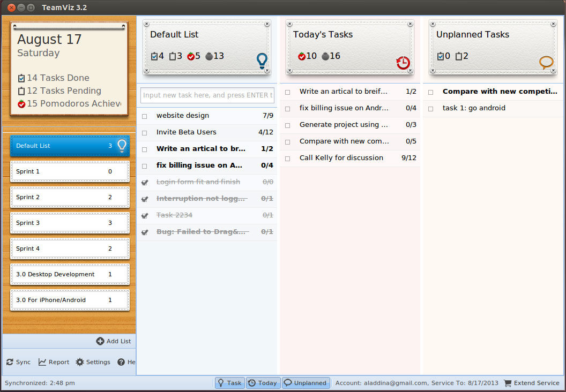
Task: Check fix billing issue checkbox in Today's Tasks
Action: tap(287, 109)
